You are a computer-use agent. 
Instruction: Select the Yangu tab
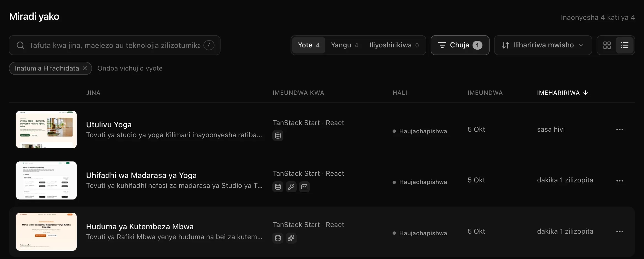[x=344, y=45]
